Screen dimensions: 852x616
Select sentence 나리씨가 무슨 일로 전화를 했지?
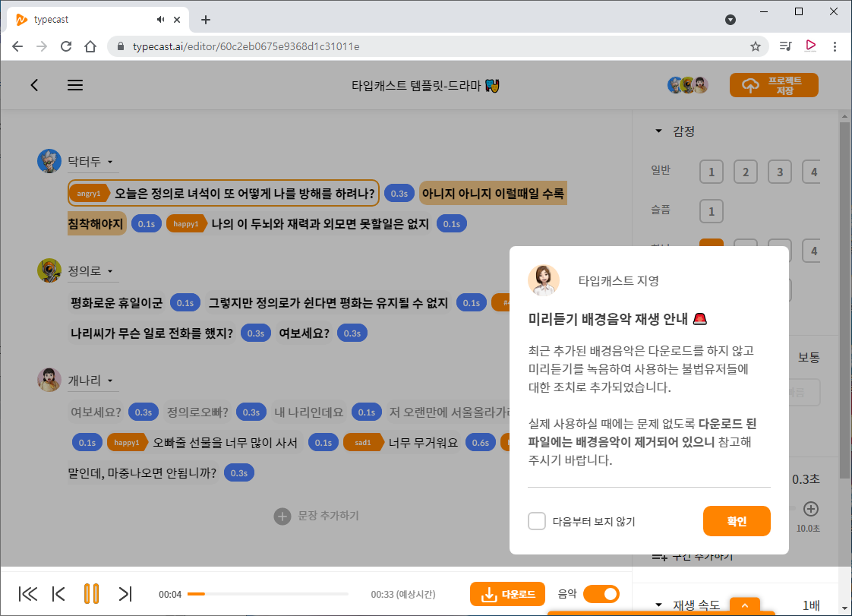pos(152,333)
